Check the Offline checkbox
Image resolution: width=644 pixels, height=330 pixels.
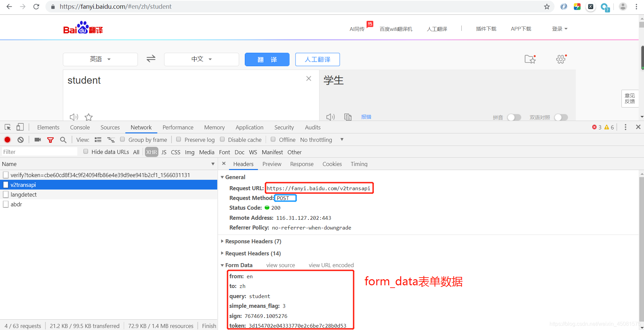coord(273,139)
